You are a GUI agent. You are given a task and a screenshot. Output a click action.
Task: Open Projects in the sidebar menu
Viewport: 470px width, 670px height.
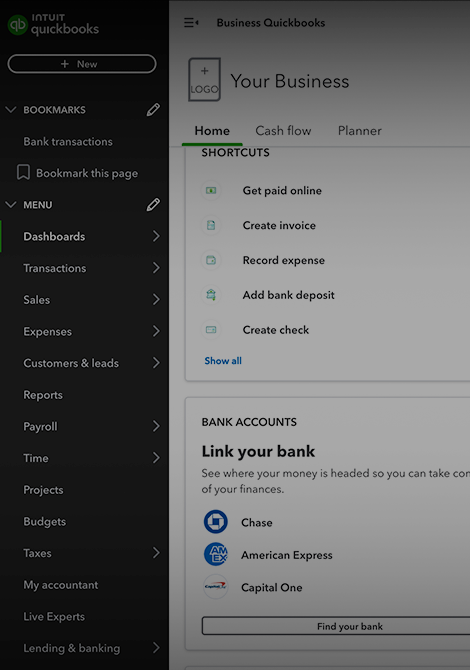tap(43, 490)
